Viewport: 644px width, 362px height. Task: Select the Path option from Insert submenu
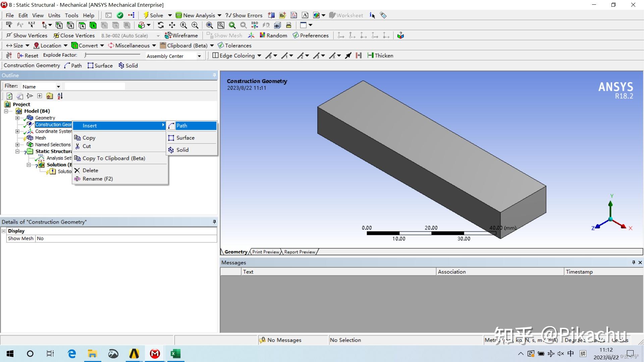point(182,126)
